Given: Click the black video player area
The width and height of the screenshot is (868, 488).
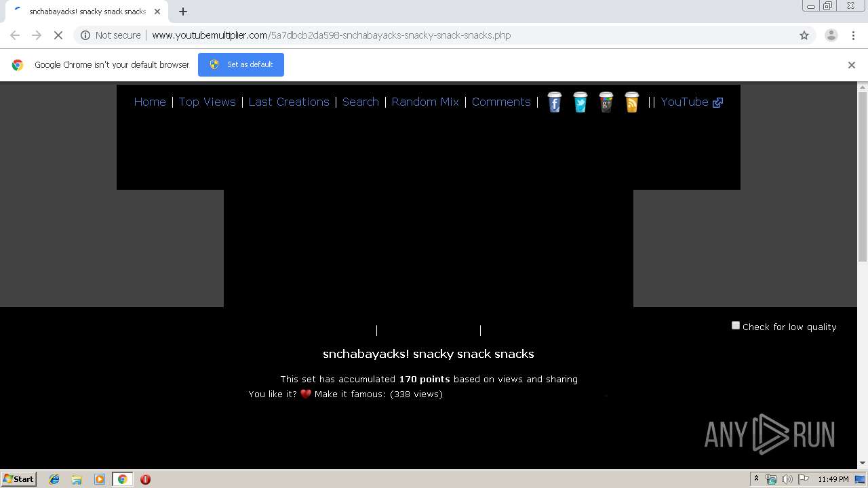Looking at the screenshot, I should pyautogui.click(x=429, y=248).
